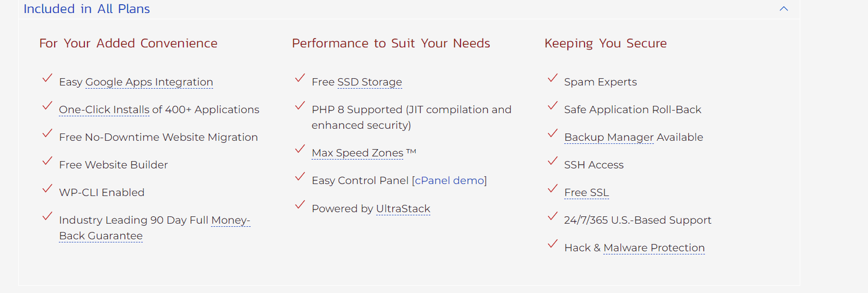Click the Included in All Plans heading
Screen dimensions: 868x293
86,9
